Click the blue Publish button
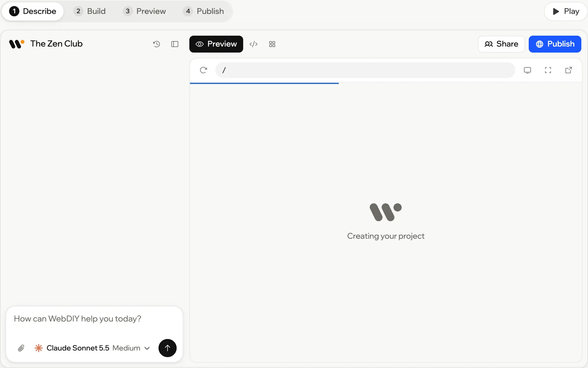 pos(555,44)
